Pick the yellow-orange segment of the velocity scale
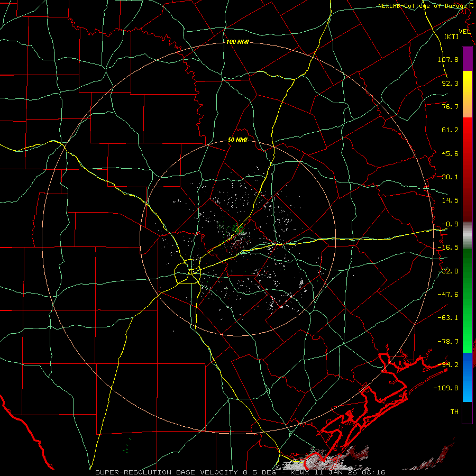Viewport: 476px width, 476px height. click(467, 94)
